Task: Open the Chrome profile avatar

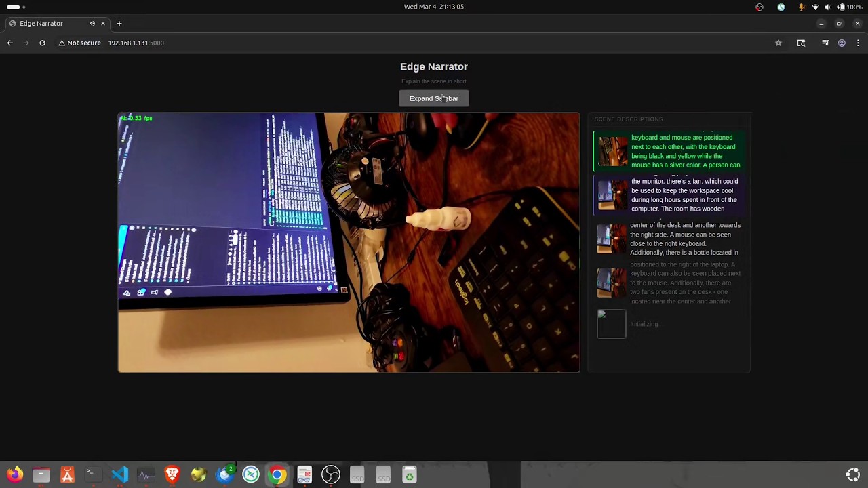Action: point(842,43)
